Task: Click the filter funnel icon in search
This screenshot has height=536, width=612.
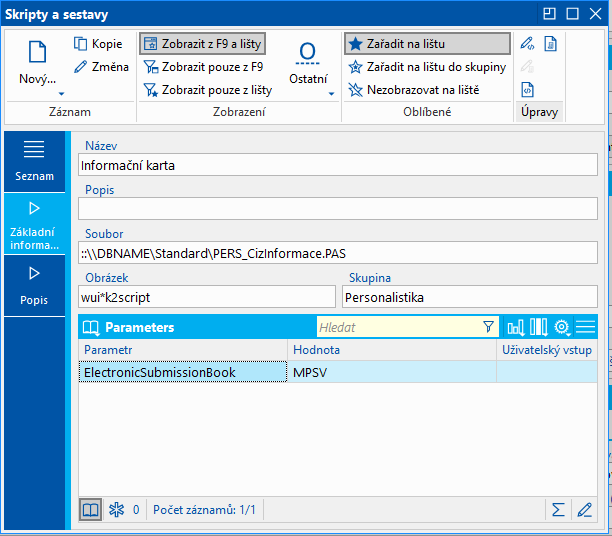Action: pyautogui.click(x=488, y=327)
